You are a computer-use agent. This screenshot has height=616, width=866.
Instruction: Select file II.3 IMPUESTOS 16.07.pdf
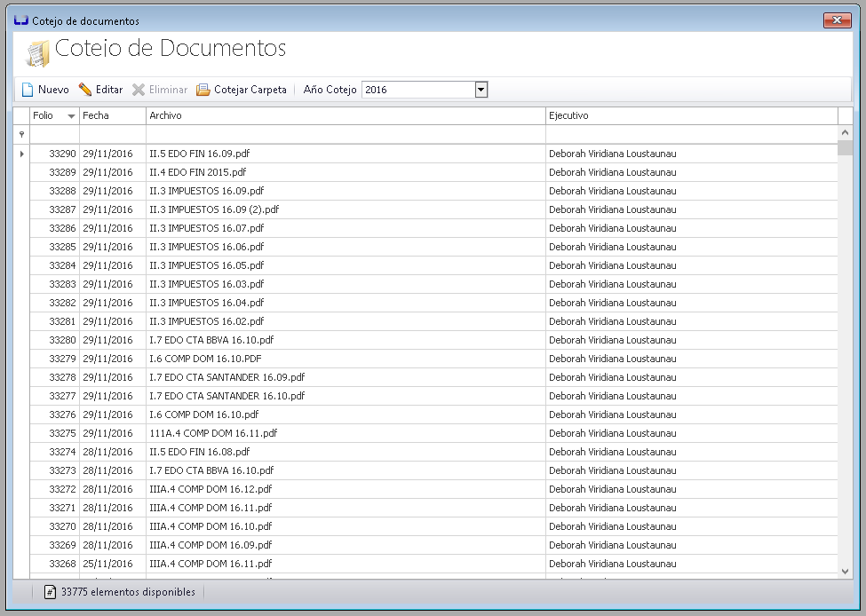[x=207, y=228]
